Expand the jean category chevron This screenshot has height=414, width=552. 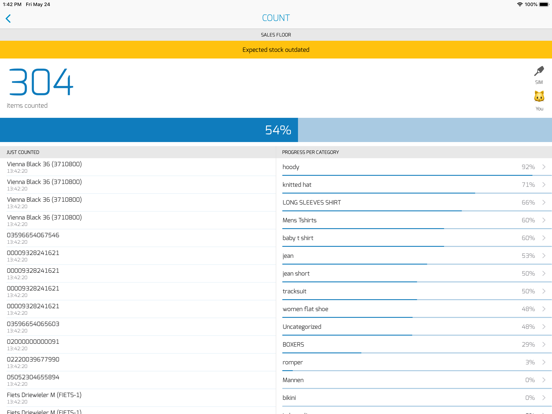(544, 256)
